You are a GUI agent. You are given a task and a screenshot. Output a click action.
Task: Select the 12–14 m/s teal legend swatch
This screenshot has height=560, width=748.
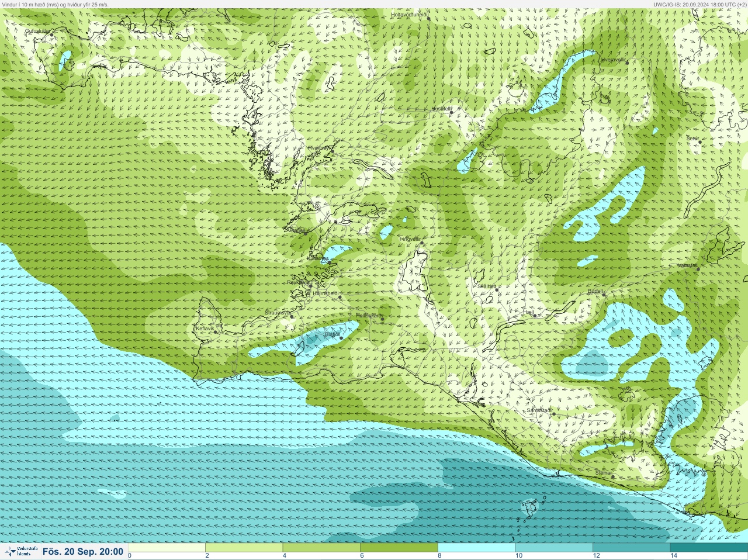point(631,548)
